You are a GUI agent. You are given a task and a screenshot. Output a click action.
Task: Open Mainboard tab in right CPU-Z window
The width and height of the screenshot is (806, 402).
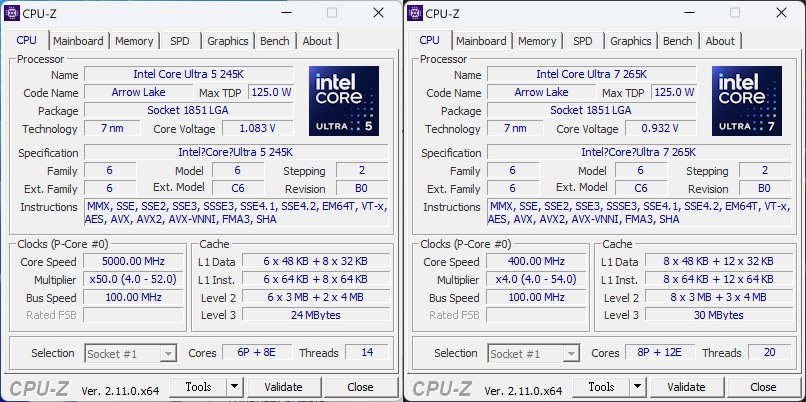[x=481, y=41]
